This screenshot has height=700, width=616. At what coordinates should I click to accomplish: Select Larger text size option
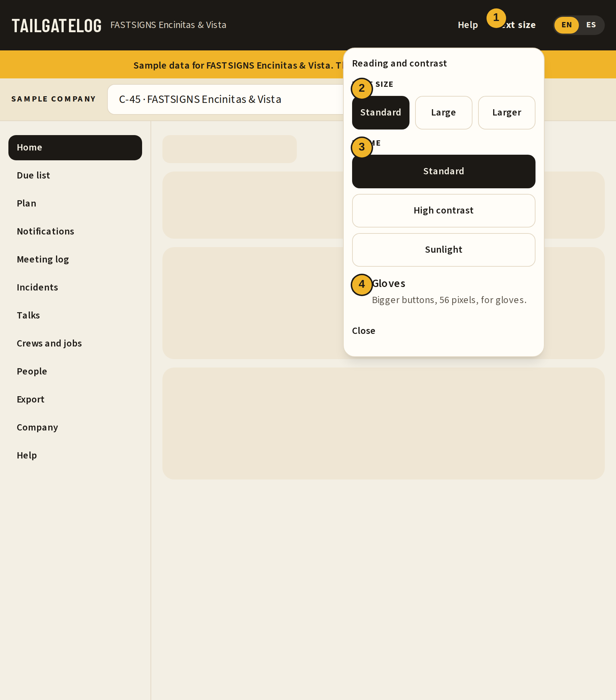(506, 112)
